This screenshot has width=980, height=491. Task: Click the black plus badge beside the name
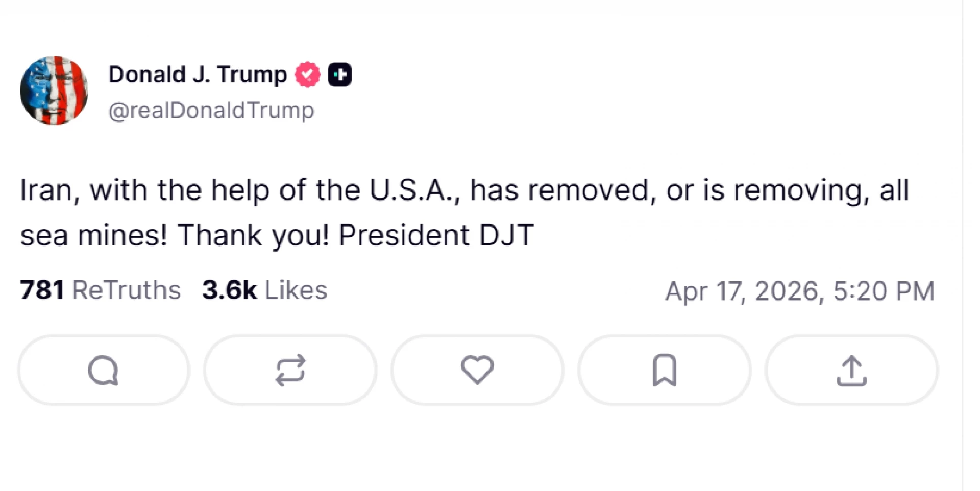tap(339, 75)
